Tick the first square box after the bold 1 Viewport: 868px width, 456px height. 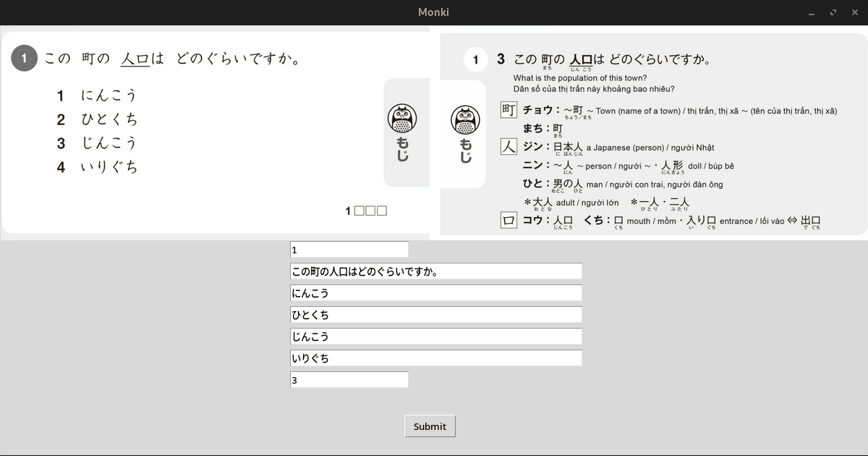click(x=359, y=211)
